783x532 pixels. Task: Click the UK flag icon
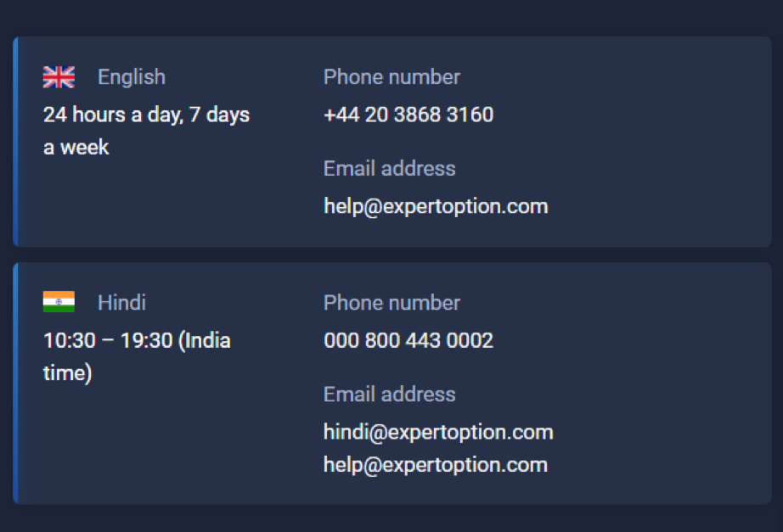(x=59, y=77)
